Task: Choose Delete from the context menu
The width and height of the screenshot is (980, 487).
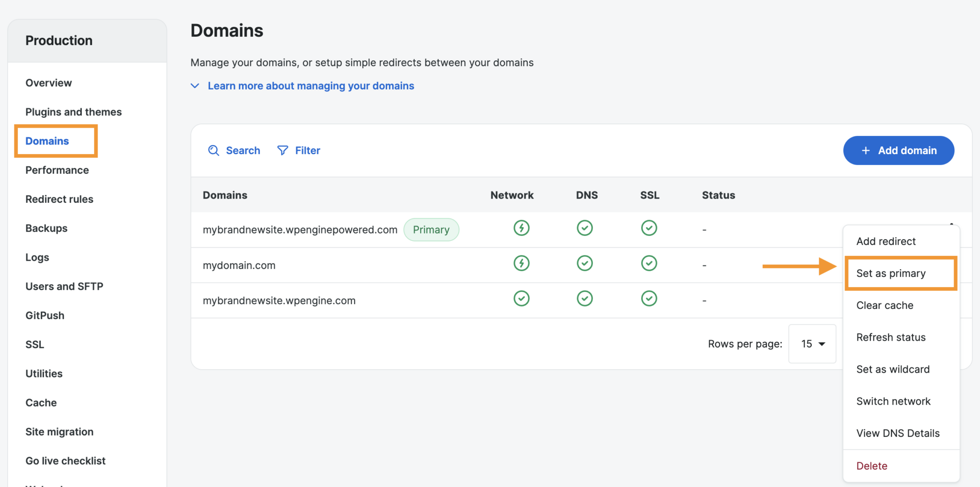Action: pyautogui.click(x=871, y=465)
